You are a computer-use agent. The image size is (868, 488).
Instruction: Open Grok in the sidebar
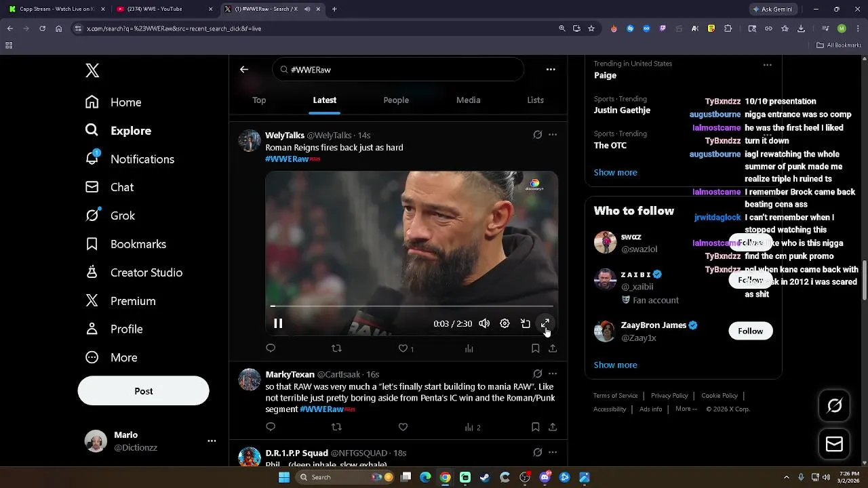point(110,216)
